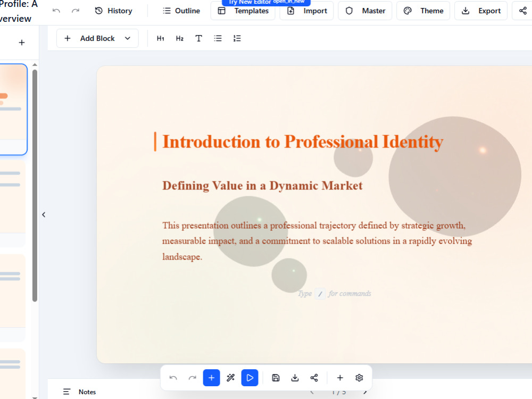Open the Theme options
The image size is (532, 399).
pos(423,11)
